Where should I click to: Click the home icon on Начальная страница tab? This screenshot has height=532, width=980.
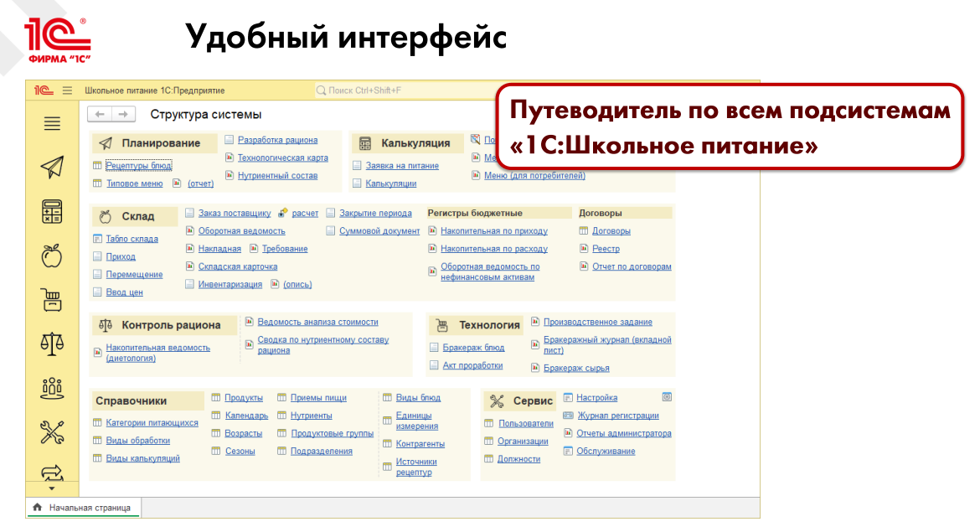click(38, 507)
